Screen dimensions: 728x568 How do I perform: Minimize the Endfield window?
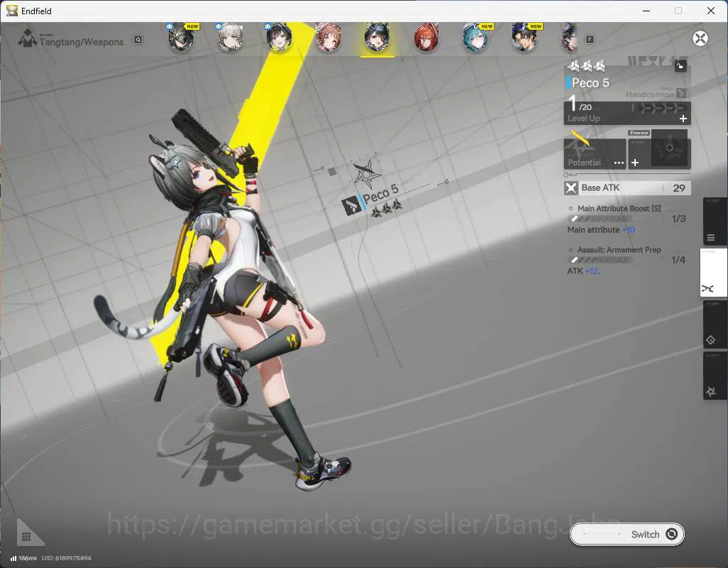(646, 11)
